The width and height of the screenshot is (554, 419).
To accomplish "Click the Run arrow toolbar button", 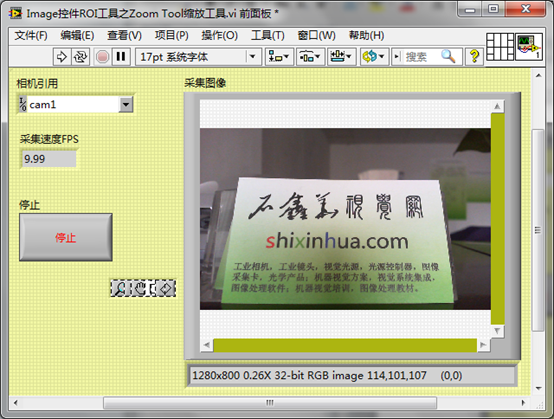I will coord(62,57).
